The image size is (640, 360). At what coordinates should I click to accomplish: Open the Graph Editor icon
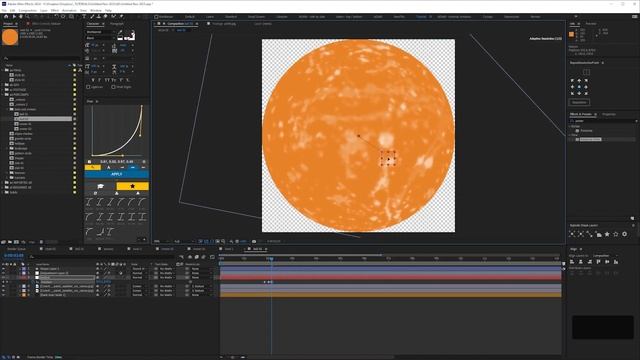(x=212, y=257)
